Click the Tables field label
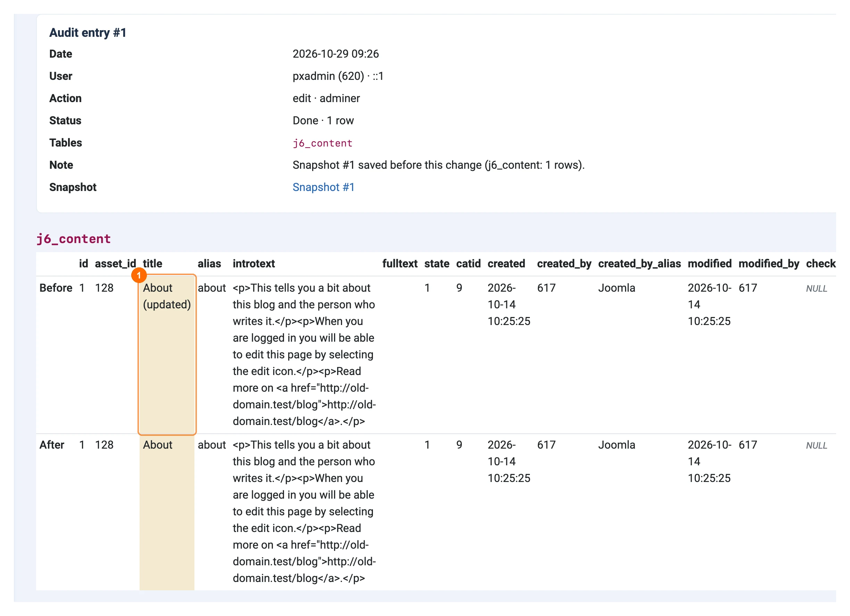The image size is (850, 616). (x=66, y=143)
